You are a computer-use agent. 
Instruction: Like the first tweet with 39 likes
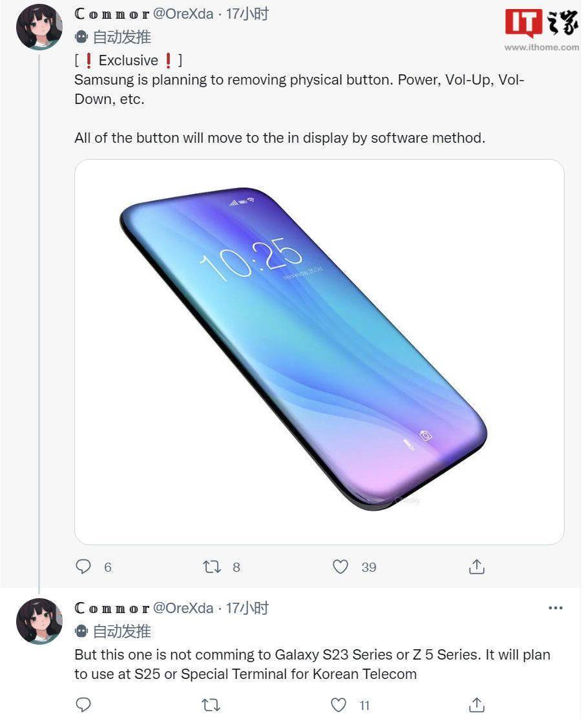pos(341,567)
